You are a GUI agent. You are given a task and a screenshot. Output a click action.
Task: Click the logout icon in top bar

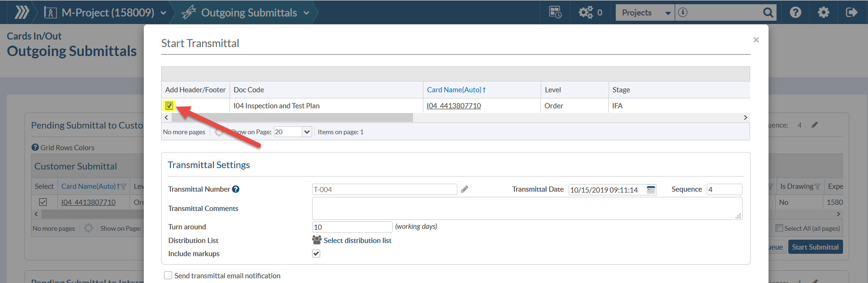851,13
